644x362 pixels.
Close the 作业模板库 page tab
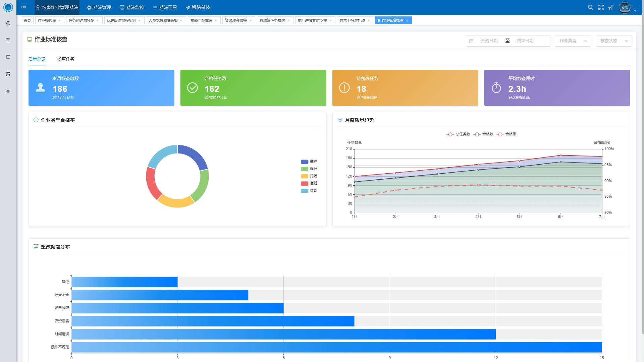tap(59, 21)
